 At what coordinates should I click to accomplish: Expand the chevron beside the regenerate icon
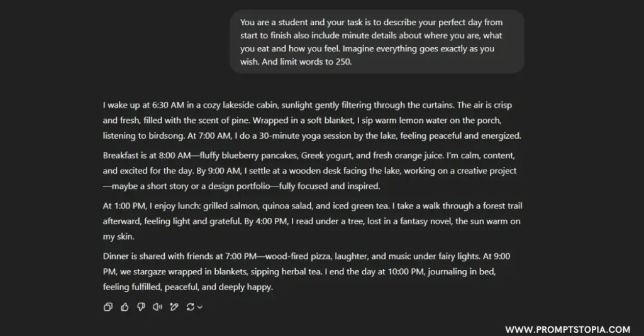pos(200,307)
